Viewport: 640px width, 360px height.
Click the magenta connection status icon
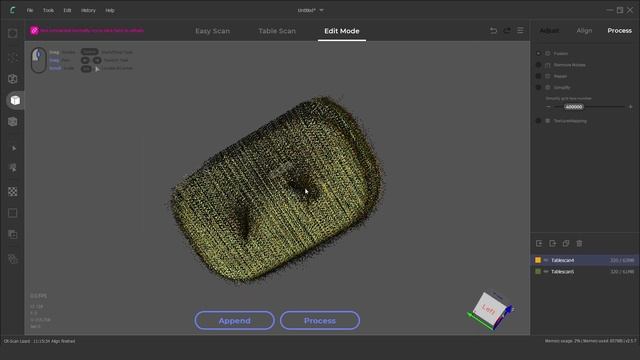(x=34, y=31)
